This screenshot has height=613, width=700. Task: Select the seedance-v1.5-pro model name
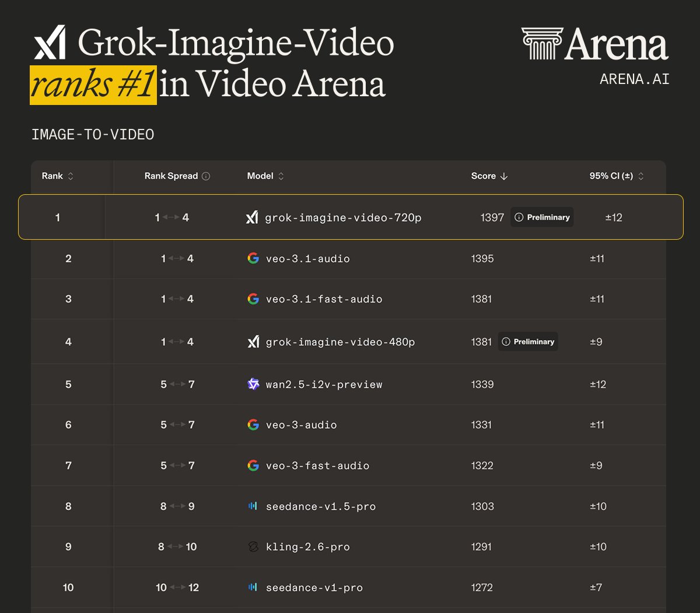[321, 506]
